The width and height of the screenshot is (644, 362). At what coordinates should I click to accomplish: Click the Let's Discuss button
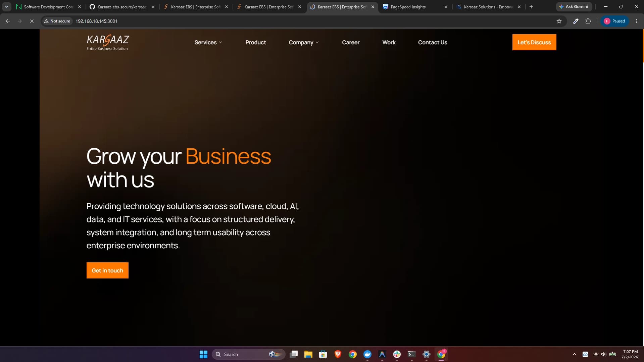534,42
